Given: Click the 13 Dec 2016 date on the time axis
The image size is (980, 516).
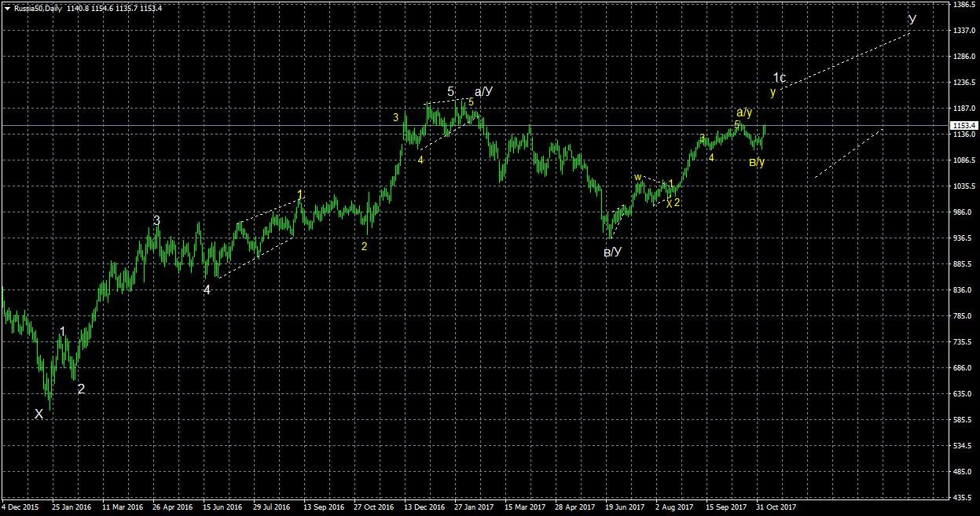Looking at the screenshot, I should point(425,508).
